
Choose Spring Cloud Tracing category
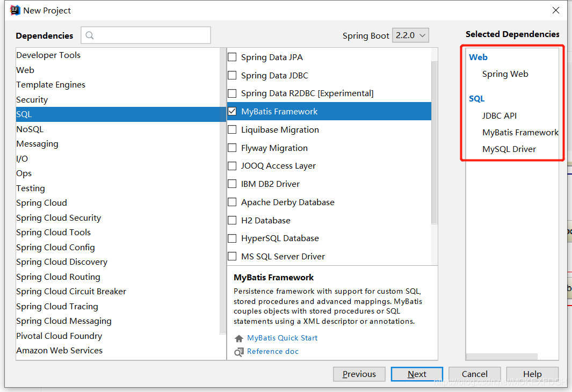(119, 306)
